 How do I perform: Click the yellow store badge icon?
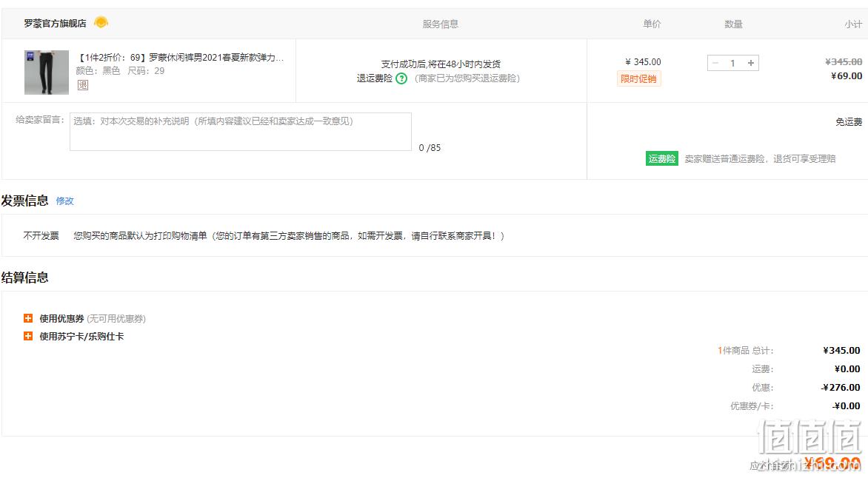click(x=101, y=23)
